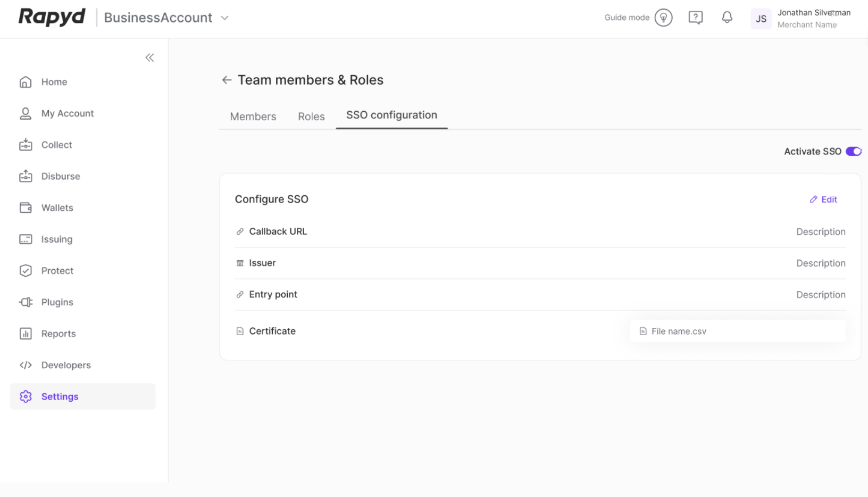Open the Plugins section
The image size is (868, 497).
[57, 302]
